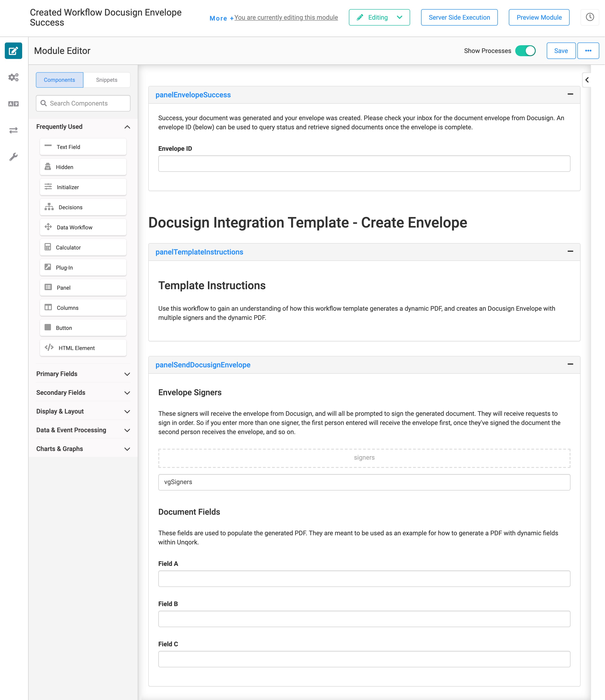Click the Hidden component icon

click(48, 167)
